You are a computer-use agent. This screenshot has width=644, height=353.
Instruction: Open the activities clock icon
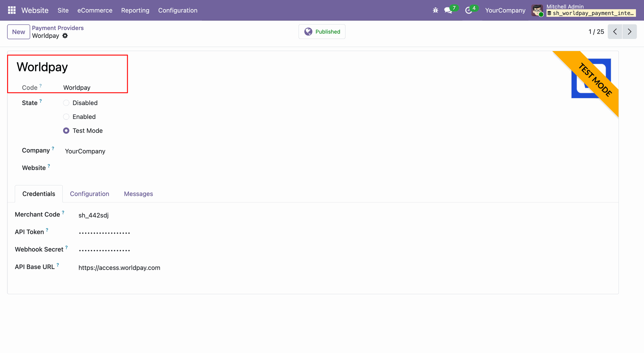pos(469,10)
